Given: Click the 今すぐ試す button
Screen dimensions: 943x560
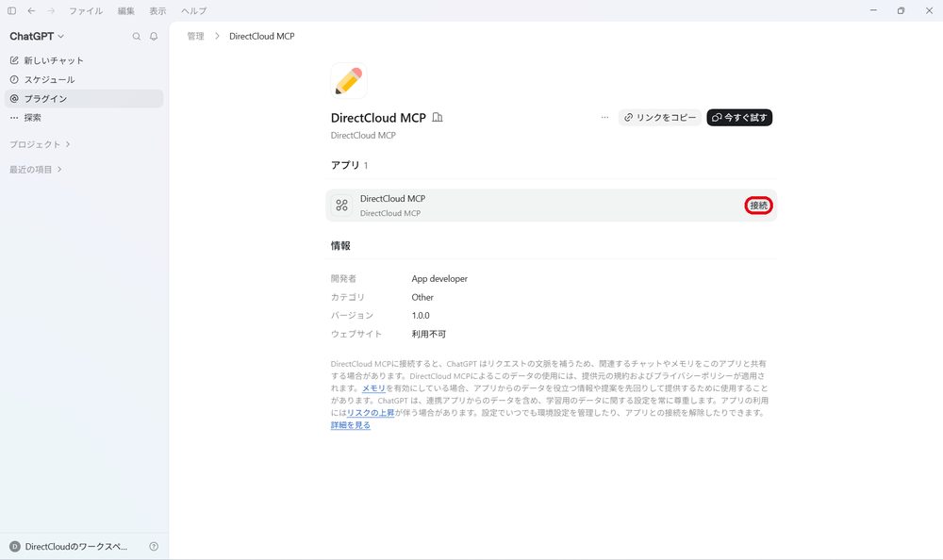Looking at the screenshot, I should 739,117.
